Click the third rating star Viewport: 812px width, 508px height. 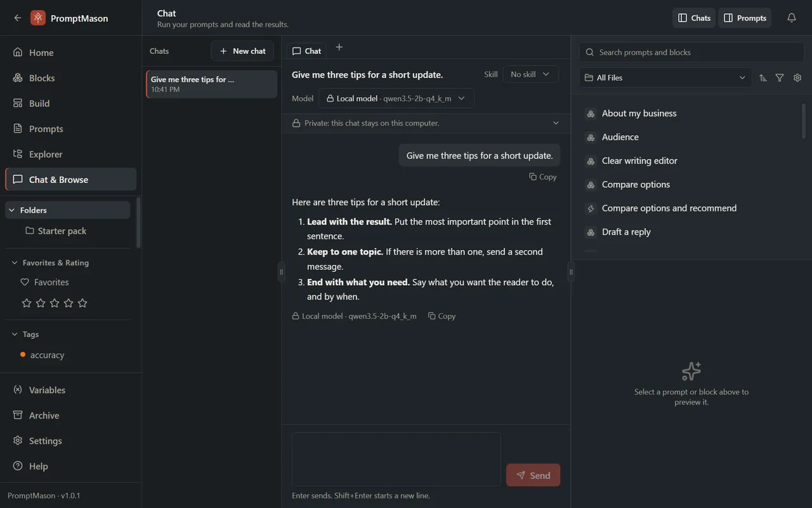[x=55, y=303]
